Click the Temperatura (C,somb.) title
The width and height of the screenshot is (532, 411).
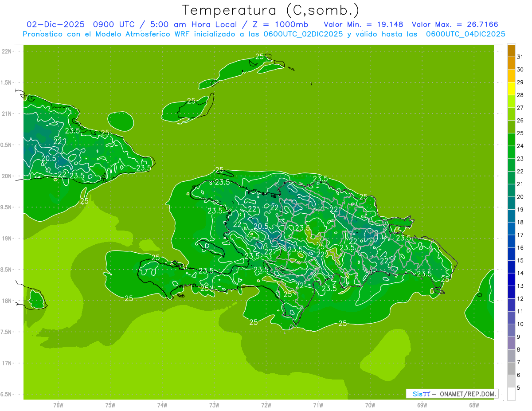(x=270, y=10)
